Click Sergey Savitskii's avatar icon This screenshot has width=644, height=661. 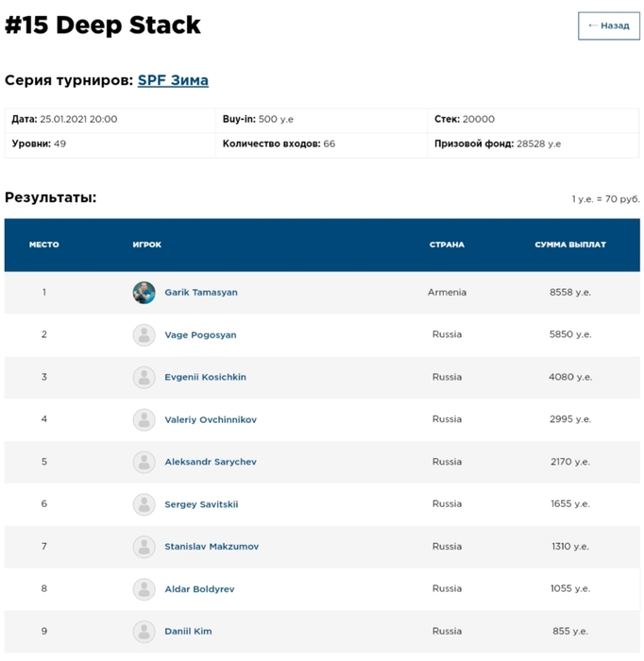point(144,504)
